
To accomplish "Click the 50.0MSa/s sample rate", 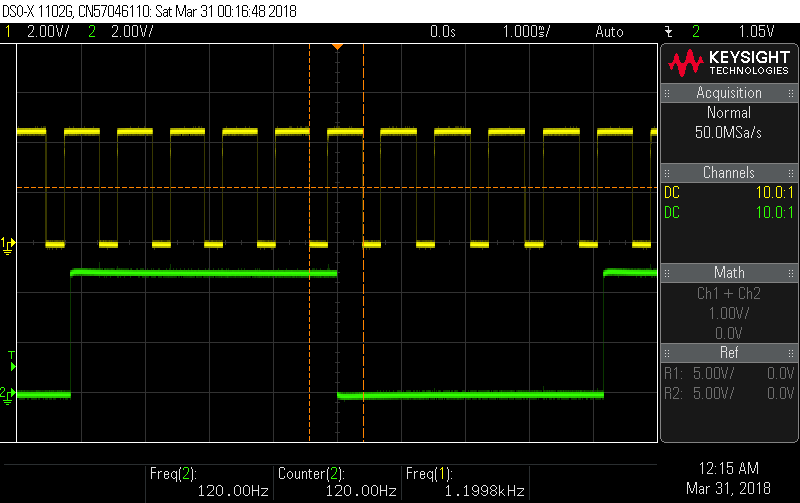I will (x=728, y=133).
